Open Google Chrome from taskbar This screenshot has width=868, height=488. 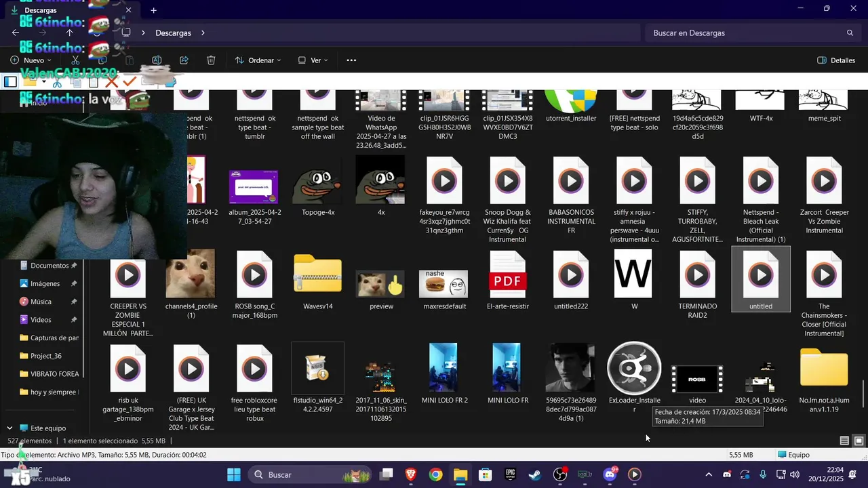point(436,474)
